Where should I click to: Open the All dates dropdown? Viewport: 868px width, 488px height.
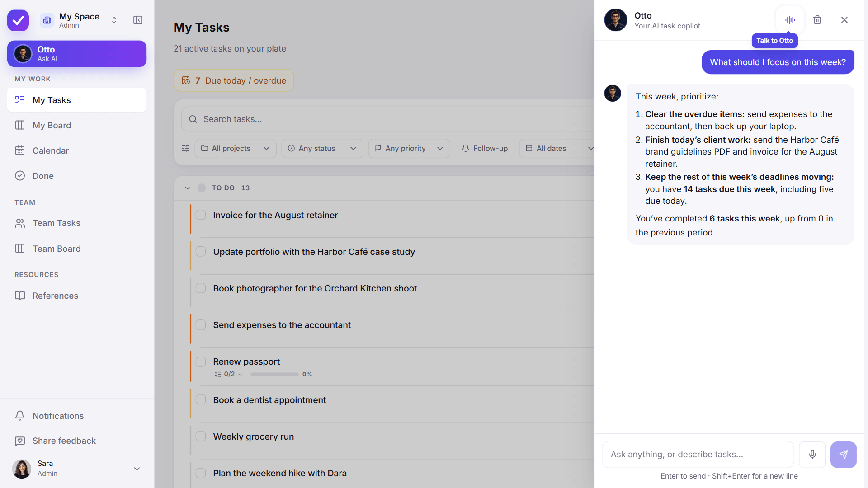(557, 148)
